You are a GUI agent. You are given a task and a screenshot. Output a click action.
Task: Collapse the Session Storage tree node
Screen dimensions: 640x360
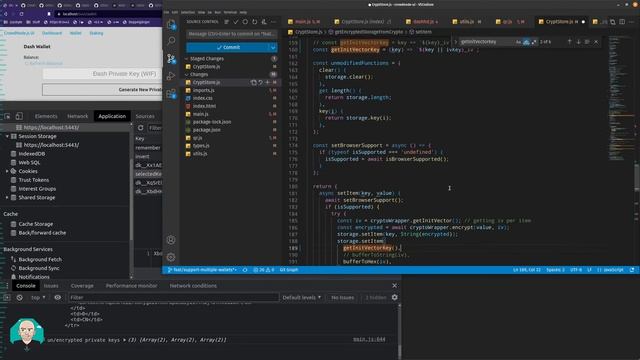[7, 136]
